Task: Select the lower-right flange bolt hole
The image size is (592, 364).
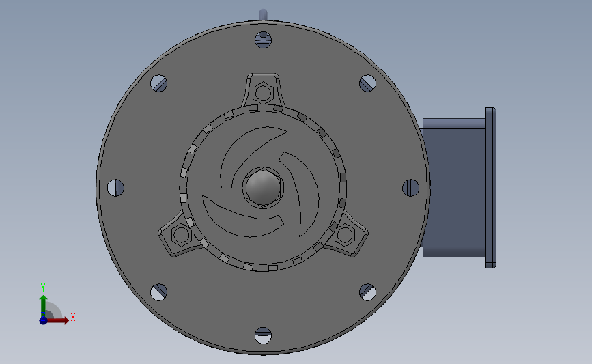Action: pyautogui.click(x=367, y=292)
